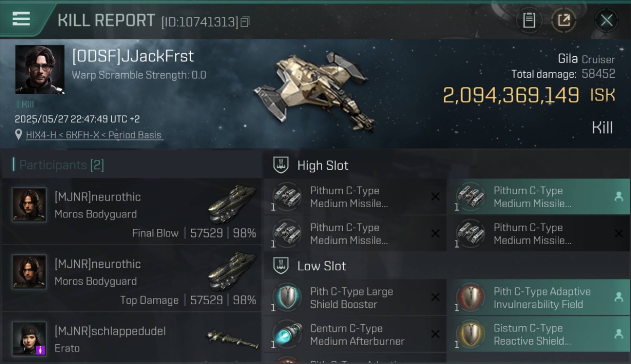Select Centum C-Type Medium Afterburner icon
This screenshot has width=631, height=364.
[286, 334]
